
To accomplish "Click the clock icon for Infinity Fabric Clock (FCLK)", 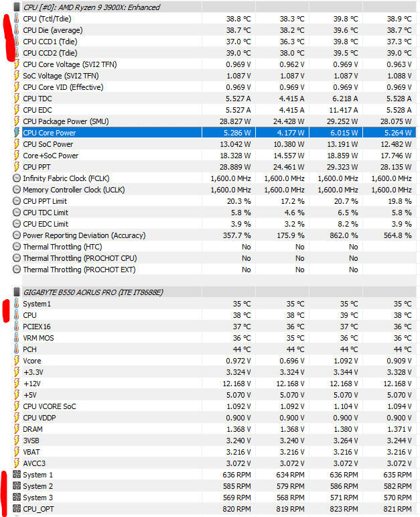I will (x=17, y=178).
